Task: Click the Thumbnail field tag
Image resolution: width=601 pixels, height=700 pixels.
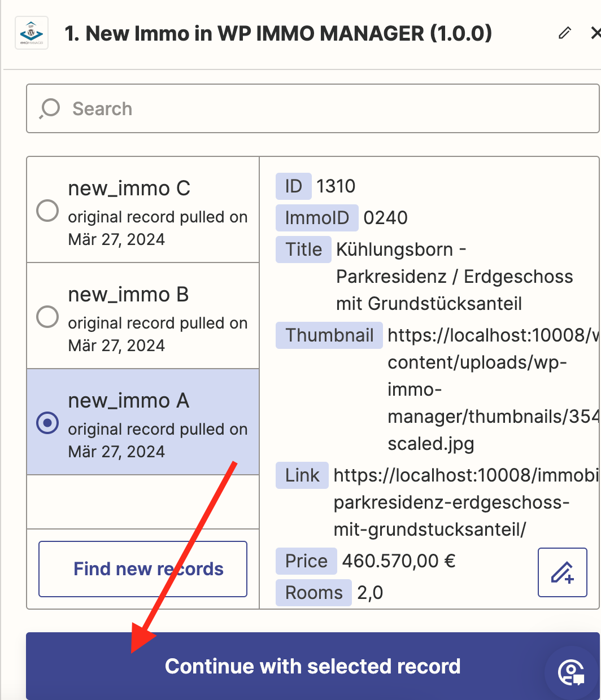Action: click(329, 335)
